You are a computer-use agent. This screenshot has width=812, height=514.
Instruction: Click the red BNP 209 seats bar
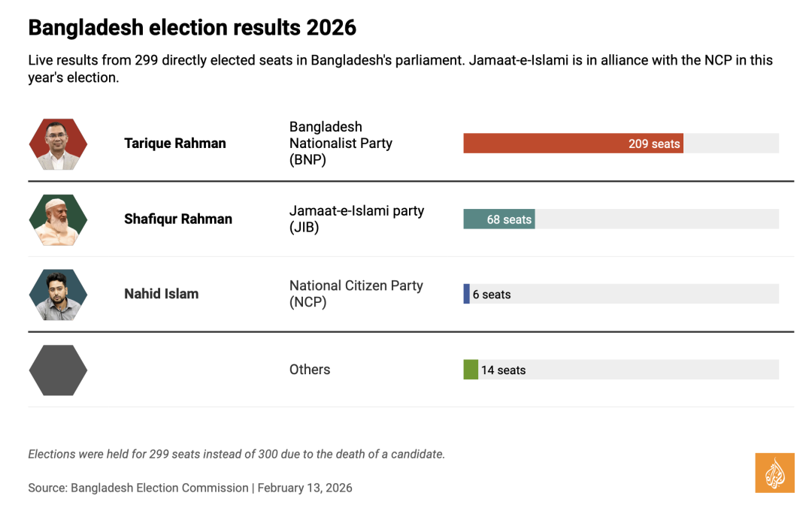point(573,144)
